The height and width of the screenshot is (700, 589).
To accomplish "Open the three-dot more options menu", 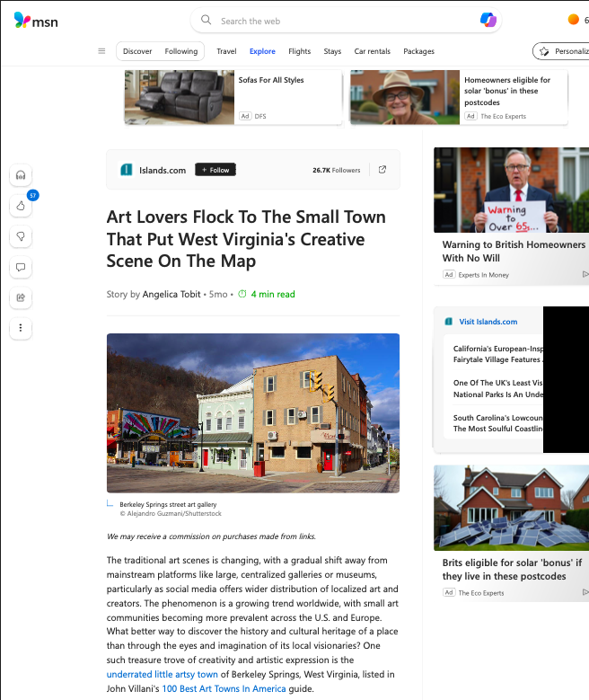I will [21, 328].
